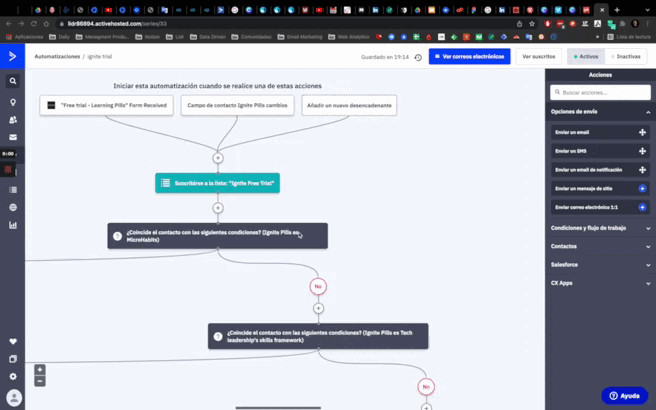Open Contacts location pin icon in sidebar
The height and width of the screenshot is (410, 656).
[x=13, y=102]
